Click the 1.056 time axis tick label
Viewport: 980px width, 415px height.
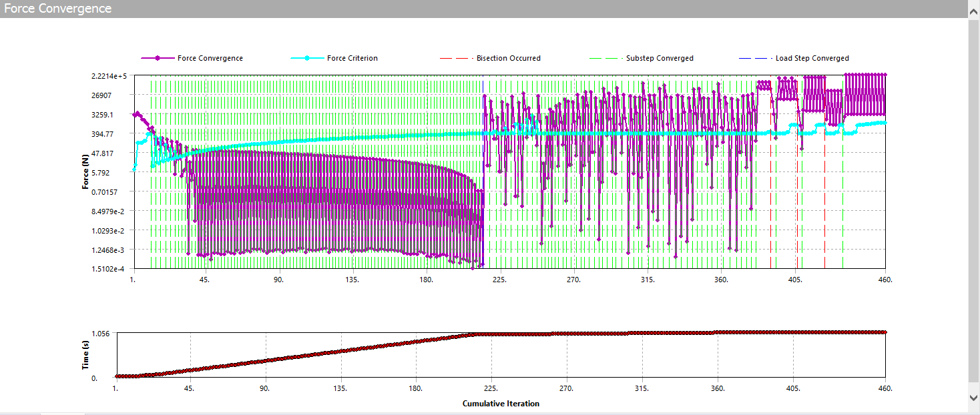coord(101,334)
